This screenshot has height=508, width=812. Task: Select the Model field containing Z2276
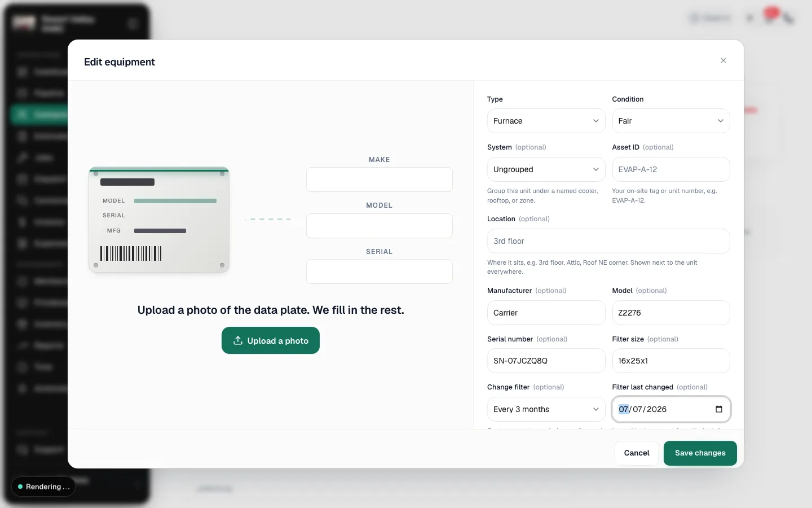pos(671,313)
